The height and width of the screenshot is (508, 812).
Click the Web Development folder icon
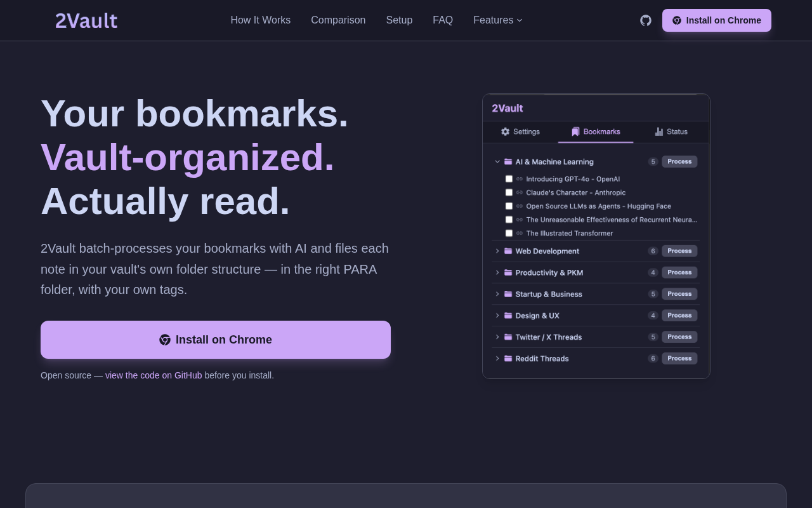(508, 251)
